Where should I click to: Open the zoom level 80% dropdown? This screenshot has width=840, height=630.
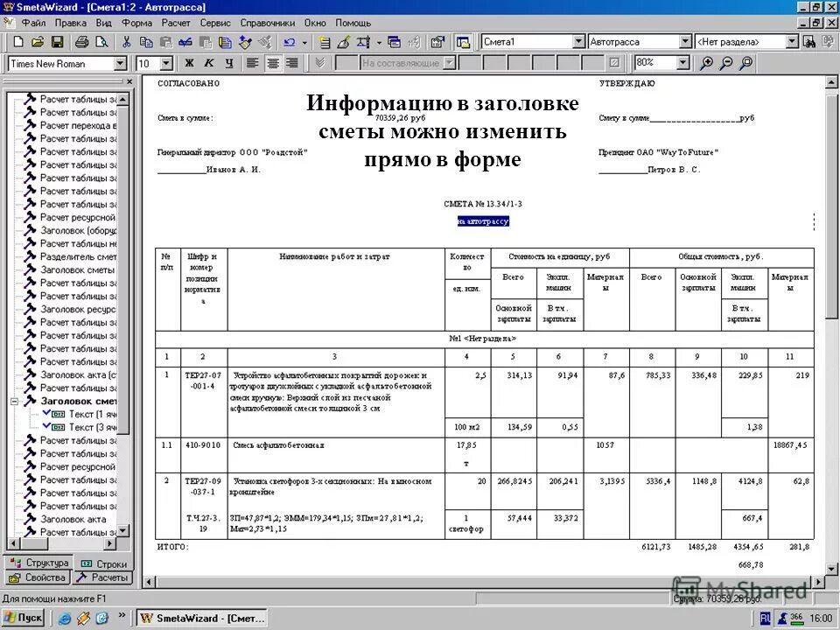coord(682,62)
